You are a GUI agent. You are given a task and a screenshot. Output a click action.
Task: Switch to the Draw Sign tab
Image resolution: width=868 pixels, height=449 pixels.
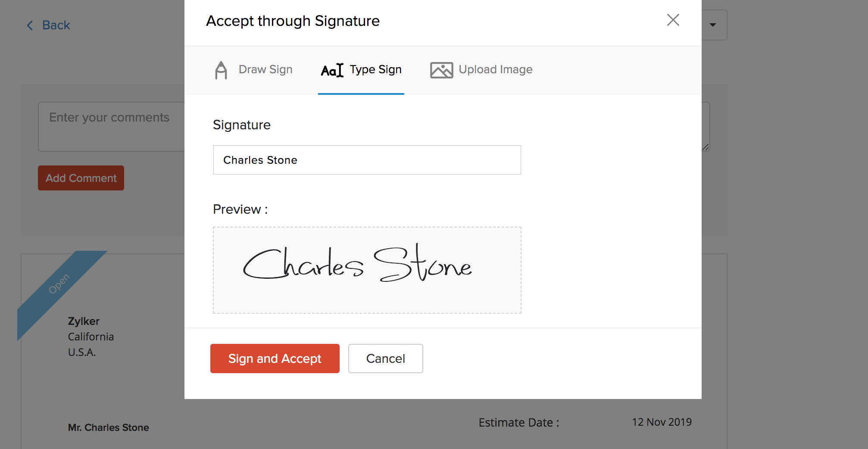(x=265, y=69)
